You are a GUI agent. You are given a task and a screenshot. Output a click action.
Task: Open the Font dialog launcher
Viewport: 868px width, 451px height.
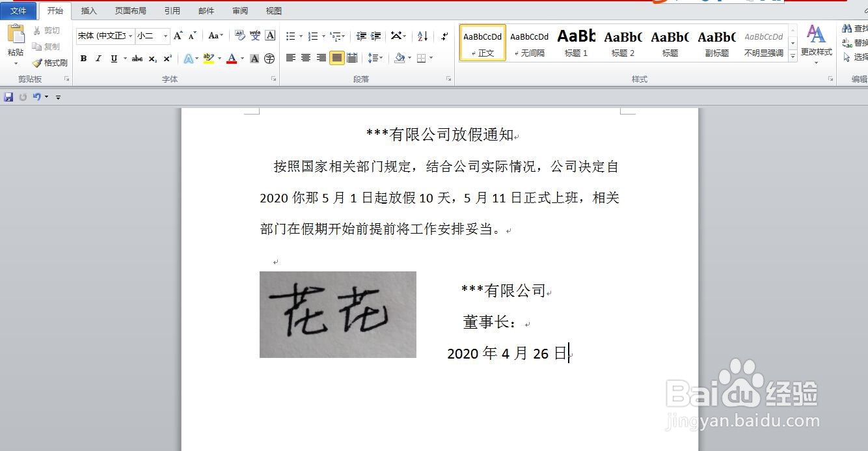point(273,79)
